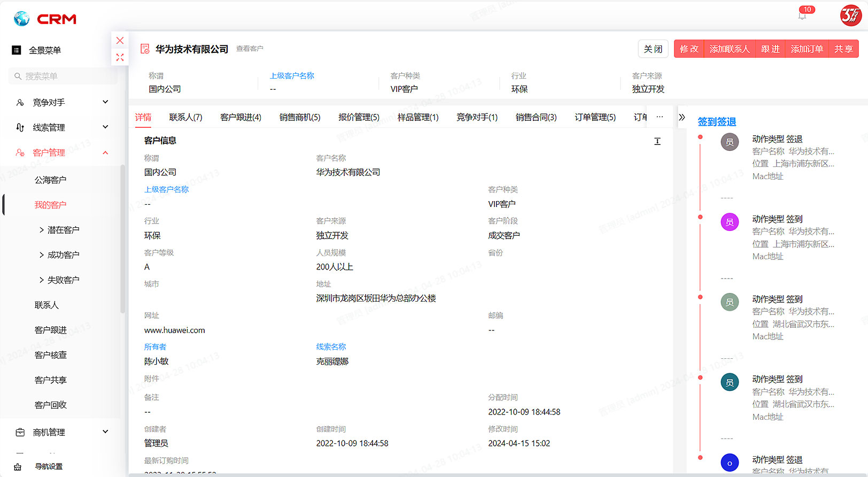Collapse the 签到签退 side panel with double-chevron
Viewport: 868px width, 477px height.
(681, 117)
